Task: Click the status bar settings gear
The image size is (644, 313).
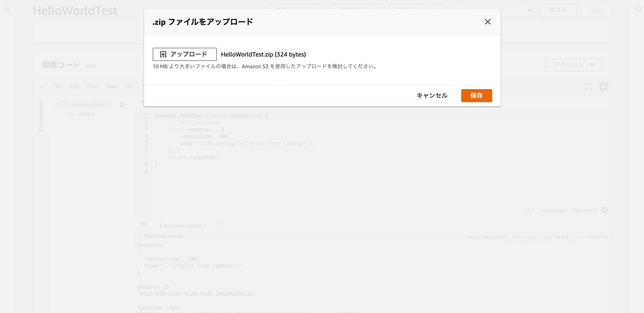Action: point(604,210)
